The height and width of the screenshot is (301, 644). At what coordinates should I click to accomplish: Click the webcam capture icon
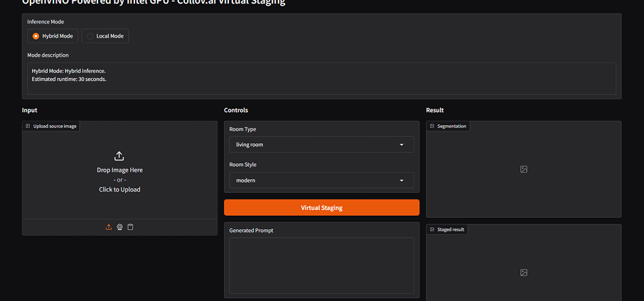tap(119, 227)
